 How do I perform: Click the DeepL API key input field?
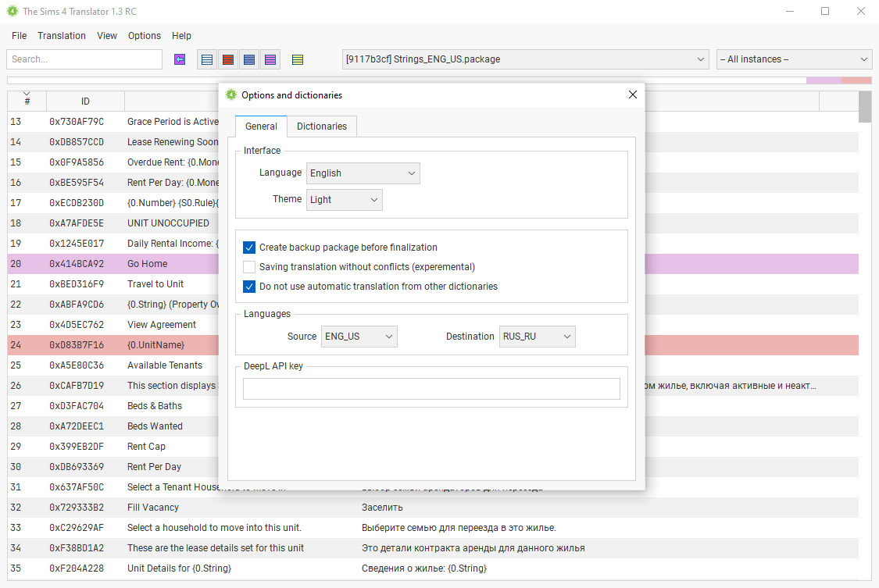pos(431,389)
